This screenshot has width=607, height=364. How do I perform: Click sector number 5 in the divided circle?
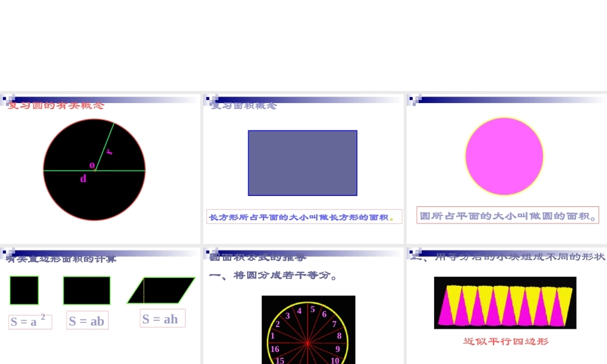click(313, 309)
